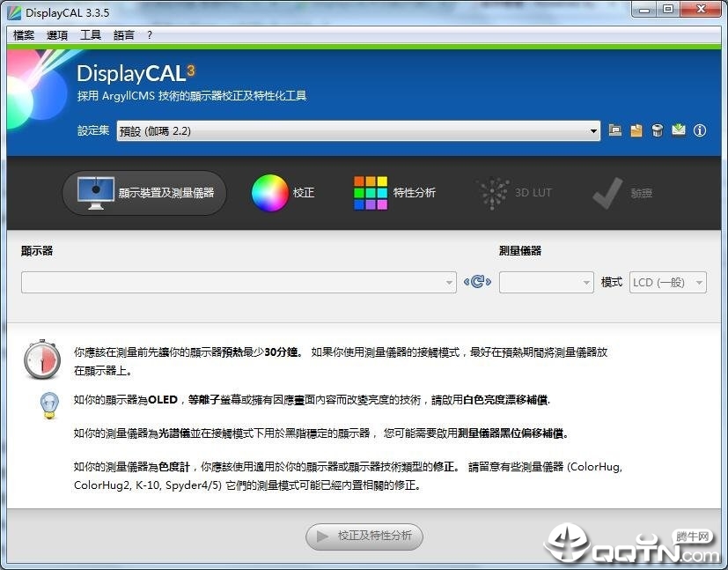
Task: Click the save settings folder icon
Action: click(x=636, y=130)
